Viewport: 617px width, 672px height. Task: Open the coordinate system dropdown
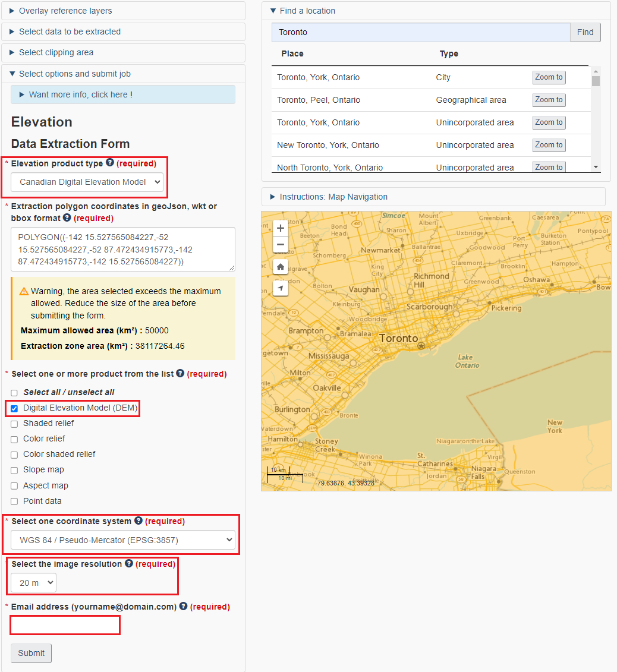pyautogui.click(x=122, y=540)
